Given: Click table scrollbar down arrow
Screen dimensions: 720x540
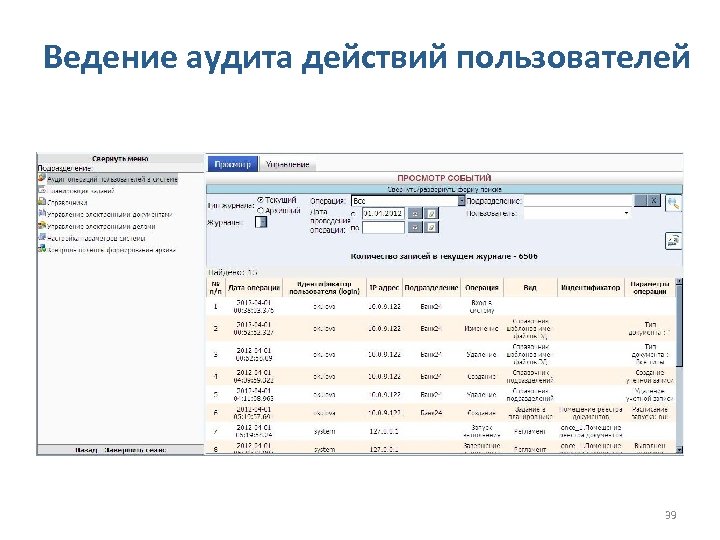Looking at the screenshot, I should tap(680, 450).
